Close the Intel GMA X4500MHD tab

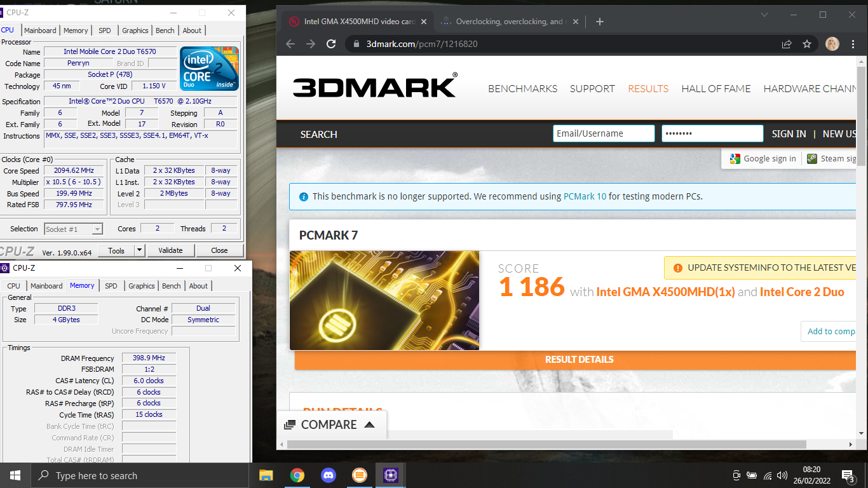click(x=424, y=22)
